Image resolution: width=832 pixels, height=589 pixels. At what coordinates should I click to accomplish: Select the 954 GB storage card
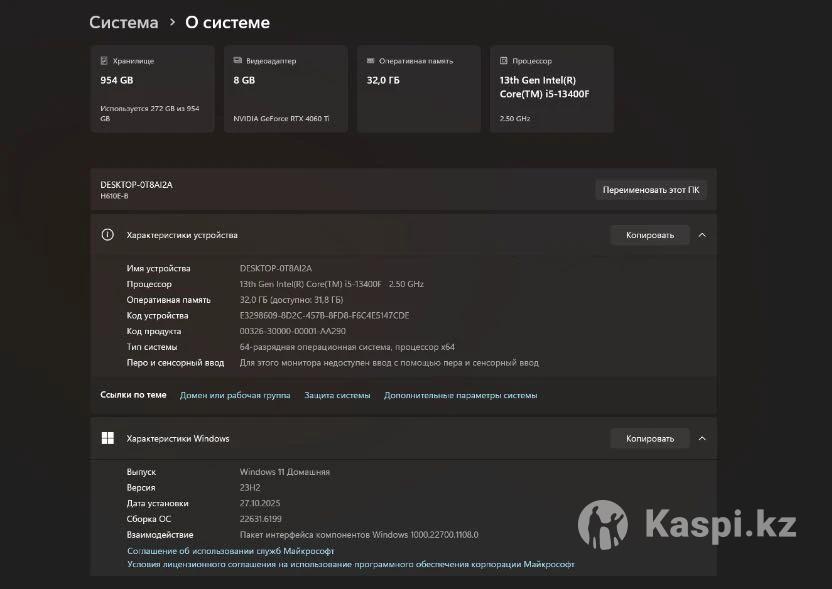point(152,89)
